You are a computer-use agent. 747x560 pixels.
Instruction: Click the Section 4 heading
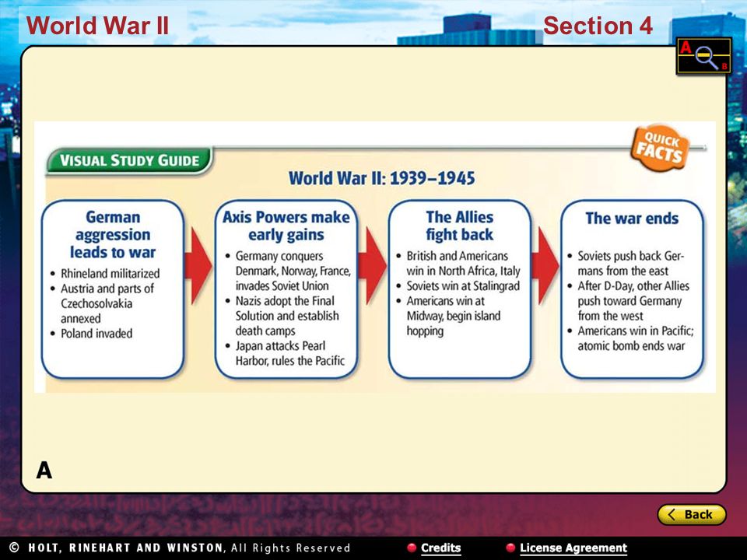(x=598, y=25)
